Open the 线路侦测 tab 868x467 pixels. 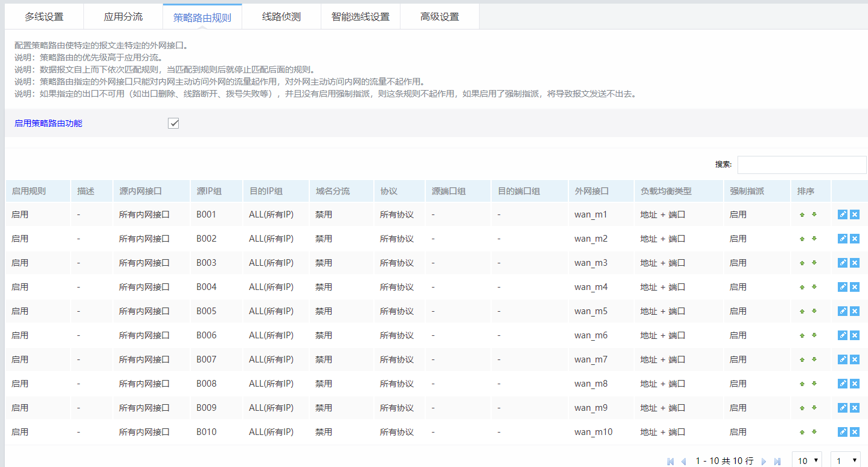click(281, 17)
